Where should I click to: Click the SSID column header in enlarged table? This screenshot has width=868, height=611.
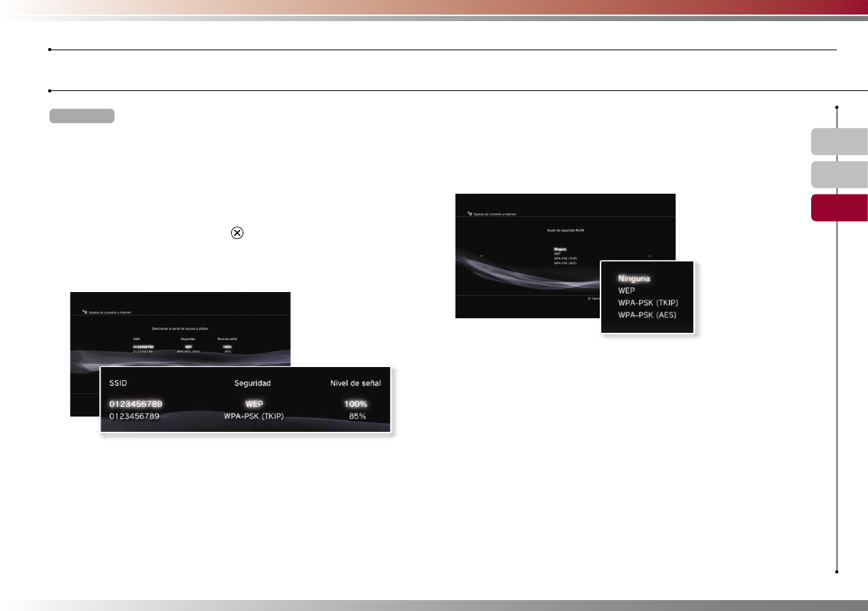pos(118,382)
